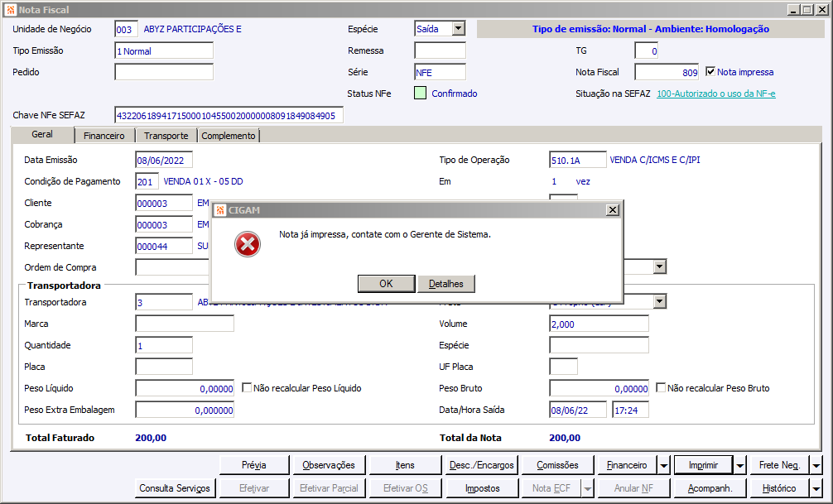Click the Série field NFE
This screenshot has height=504, width=833.
pos(440,72)
